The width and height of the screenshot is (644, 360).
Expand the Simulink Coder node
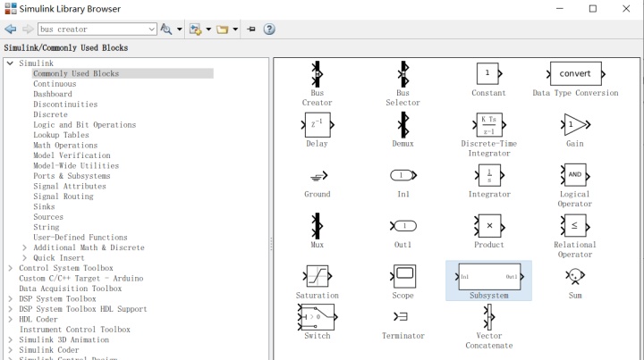[x=10, y=350]
